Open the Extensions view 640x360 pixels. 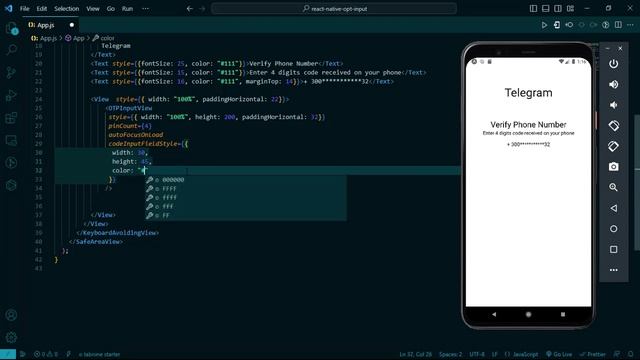(11, 118)
